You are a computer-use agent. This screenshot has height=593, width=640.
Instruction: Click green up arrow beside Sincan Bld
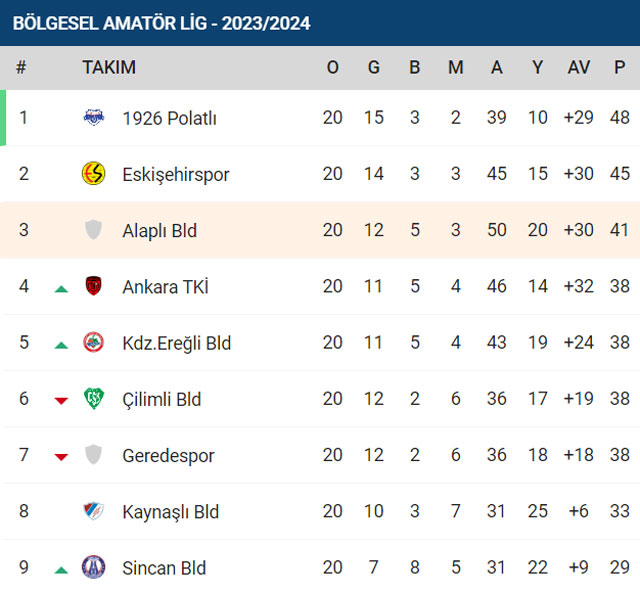(61, 570)
